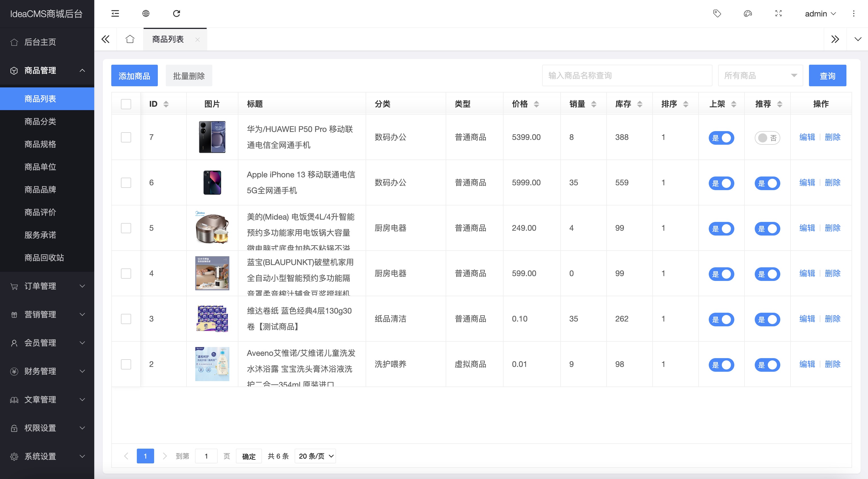Refresh the current page with the reload icon
868x479 pixels.
pos(177,13)
